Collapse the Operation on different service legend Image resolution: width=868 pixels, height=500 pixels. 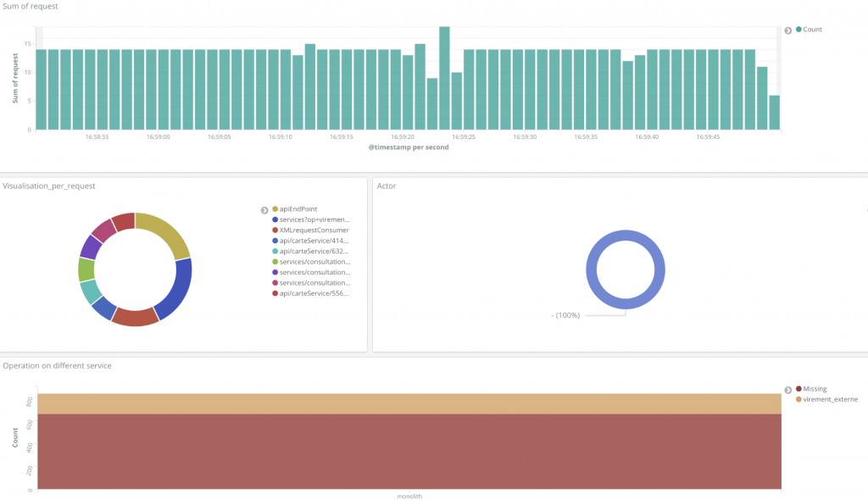[787, 390]
